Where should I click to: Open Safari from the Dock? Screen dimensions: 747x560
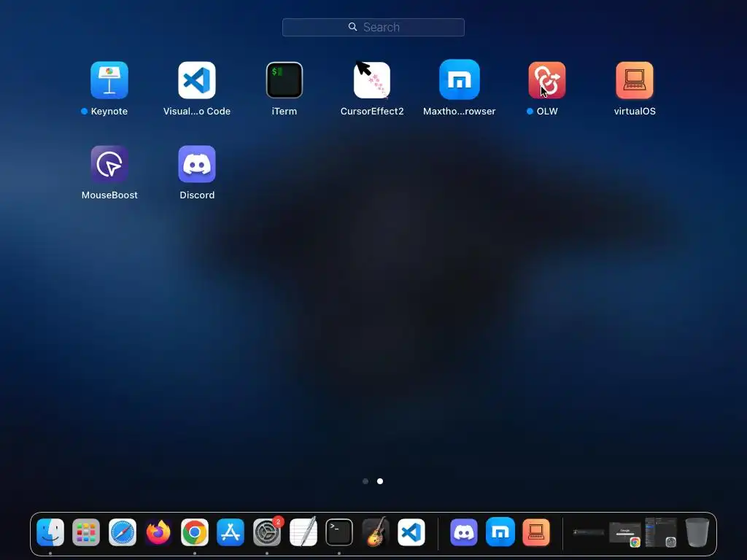pyautogui.click(x=123, y=532)
